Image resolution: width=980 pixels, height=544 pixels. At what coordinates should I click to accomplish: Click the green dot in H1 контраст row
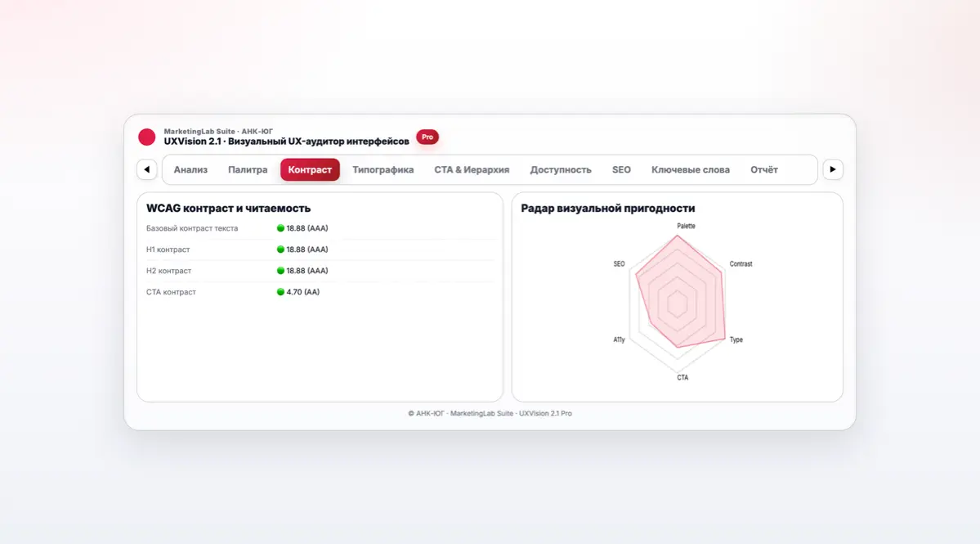pyautogui.click(x=280, y=250)
